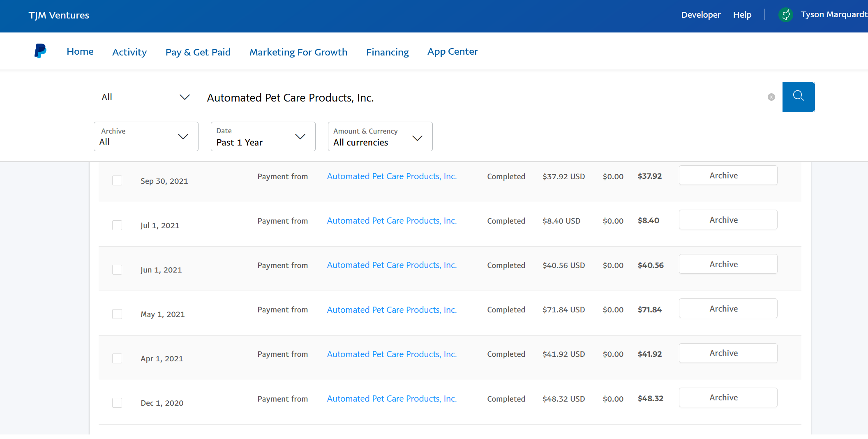Open Automated Pet Care link in Sep 30 row
This screenshot has width=868, height=439.
392,176
